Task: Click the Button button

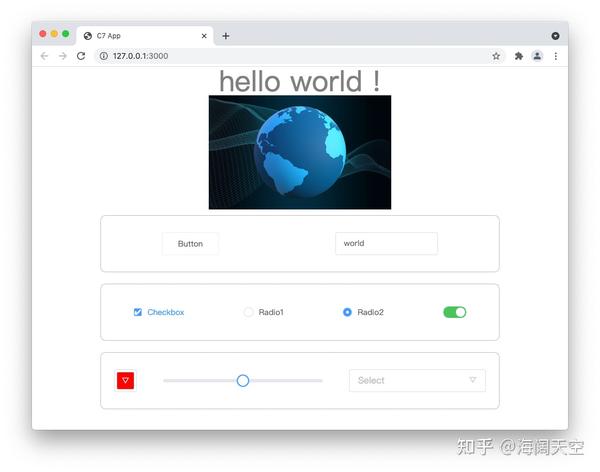Action: click(190, 243)
